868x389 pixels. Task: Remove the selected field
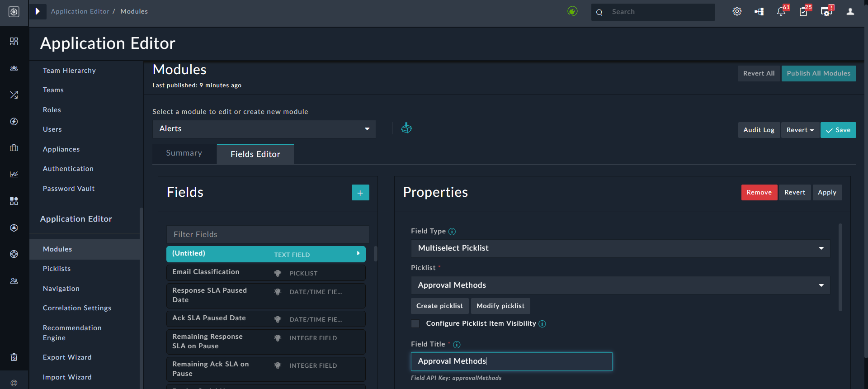click(759, 193)
